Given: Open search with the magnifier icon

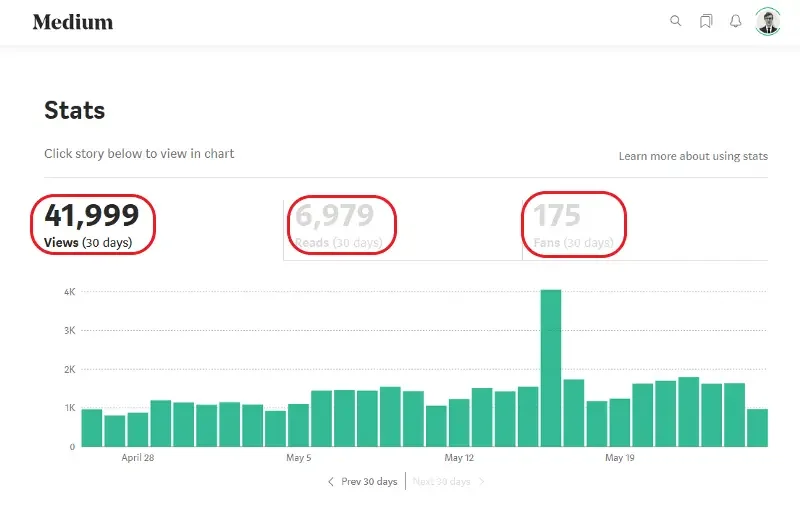Looking at the screenshot, I should pos(676,21).
